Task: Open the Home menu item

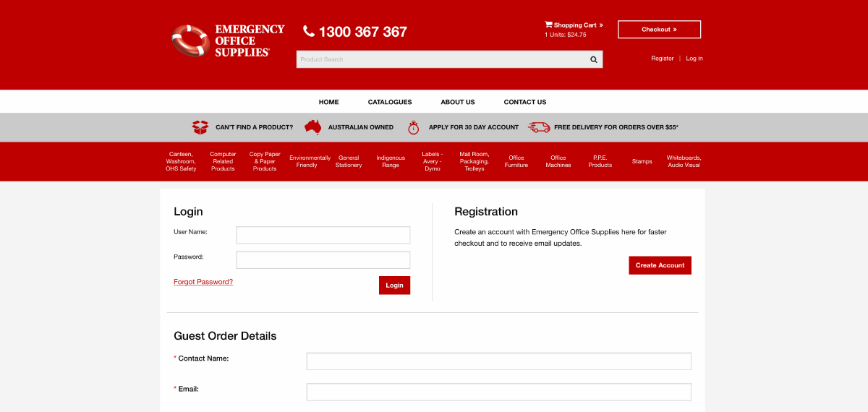Action: pos(329,102)
